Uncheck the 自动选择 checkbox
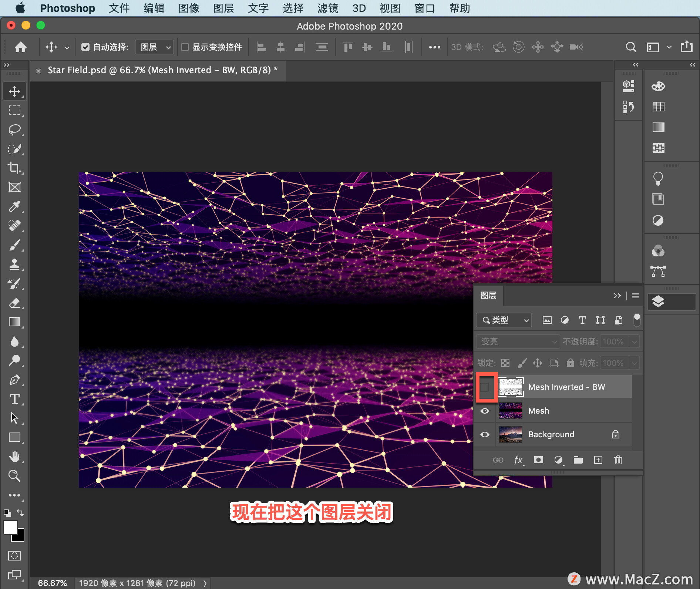This screenshot has width=700, height=589. (x=85, y=47)
